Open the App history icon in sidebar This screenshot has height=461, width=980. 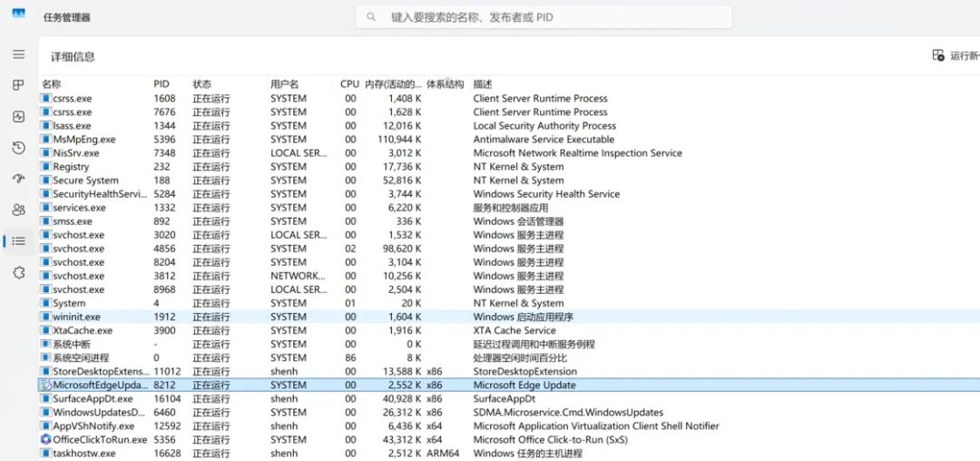(19, 147)
